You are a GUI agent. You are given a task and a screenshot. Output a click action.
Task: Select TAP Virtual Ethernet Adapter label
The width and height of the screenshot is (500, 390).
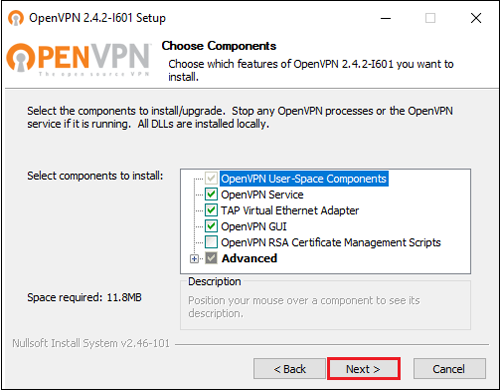coord(290,211)
